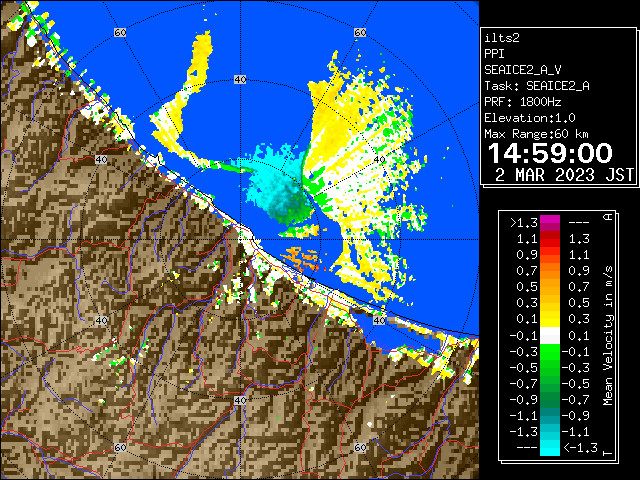The width and height of the screenshot is (640, 480).
Task: Click the northwest "60" range ring label
Action: (x=120, y=32)
